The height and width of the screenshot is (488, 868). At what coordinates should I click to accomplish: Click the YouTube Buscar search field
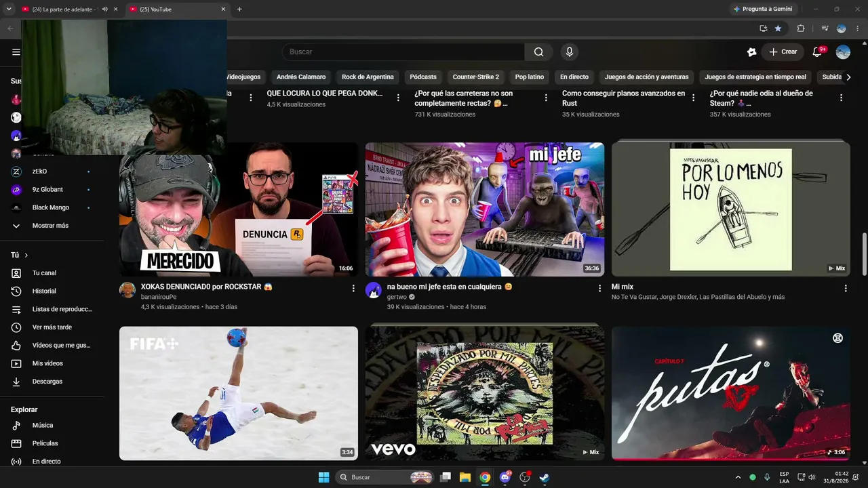[x=403, y=52]
